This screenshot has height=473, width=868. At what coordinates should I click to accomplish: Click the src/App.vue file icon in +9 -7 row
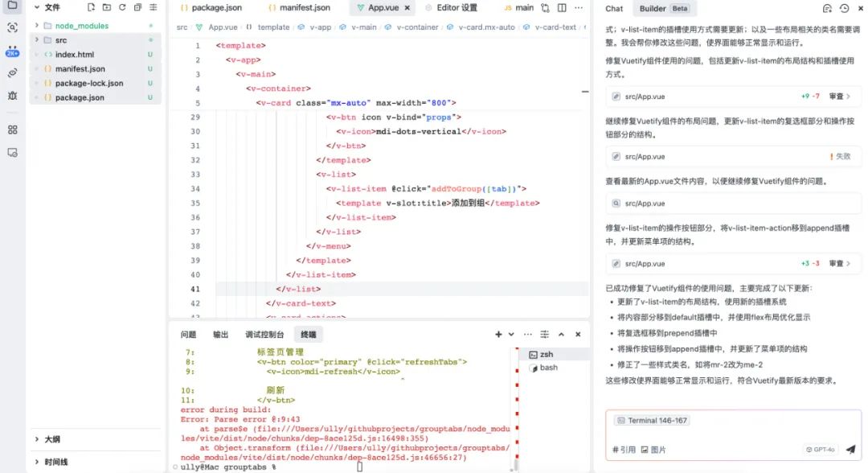click(616, 97)
